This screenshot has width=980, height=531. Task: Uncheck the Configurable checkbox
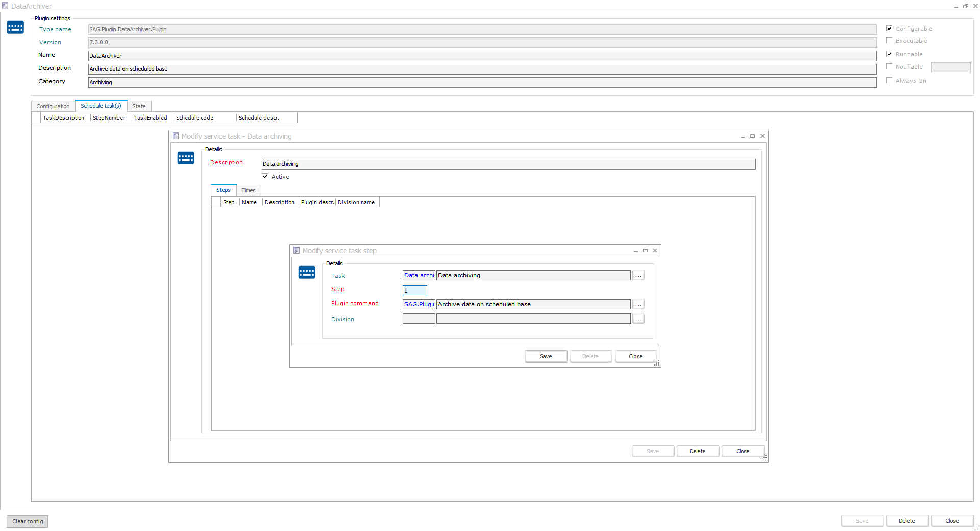889,29
